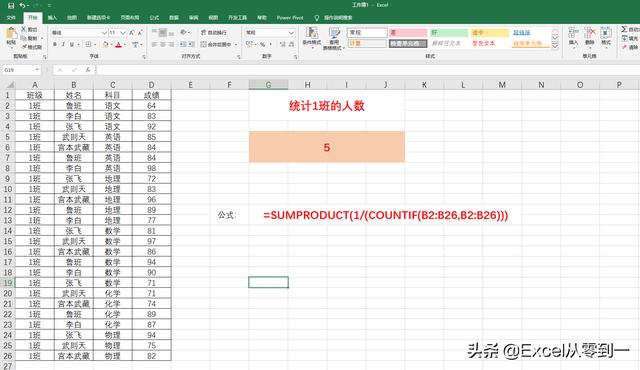Open Format as Table gallery
Viewport: 640px width, 370px height.
click(x=333, y=38)
